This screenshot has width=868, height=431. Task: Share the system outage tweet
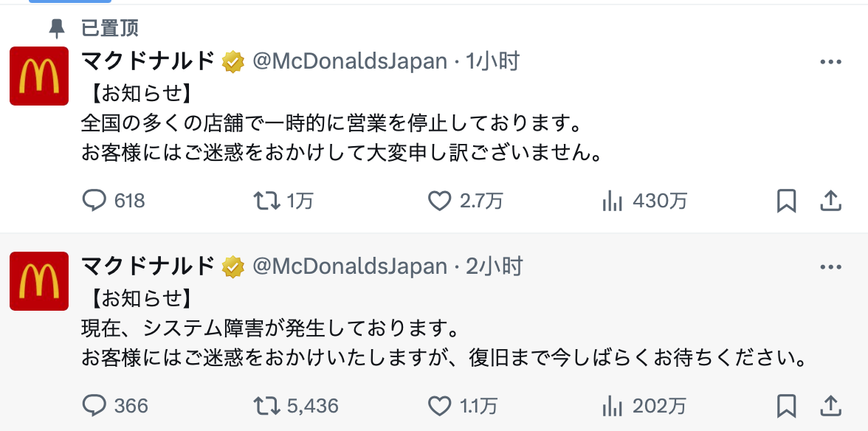830,405
